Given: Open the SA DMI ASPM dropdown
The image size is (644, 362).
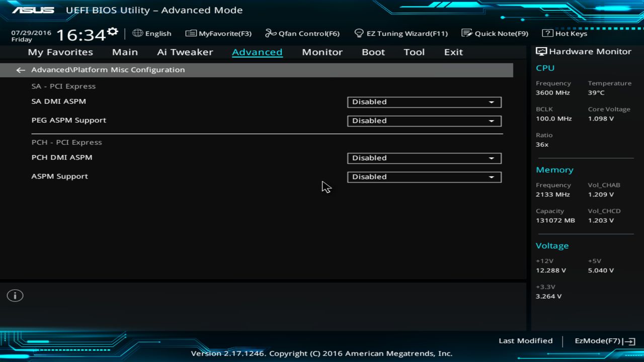Looking at the screenshot, I should [424, 102].
